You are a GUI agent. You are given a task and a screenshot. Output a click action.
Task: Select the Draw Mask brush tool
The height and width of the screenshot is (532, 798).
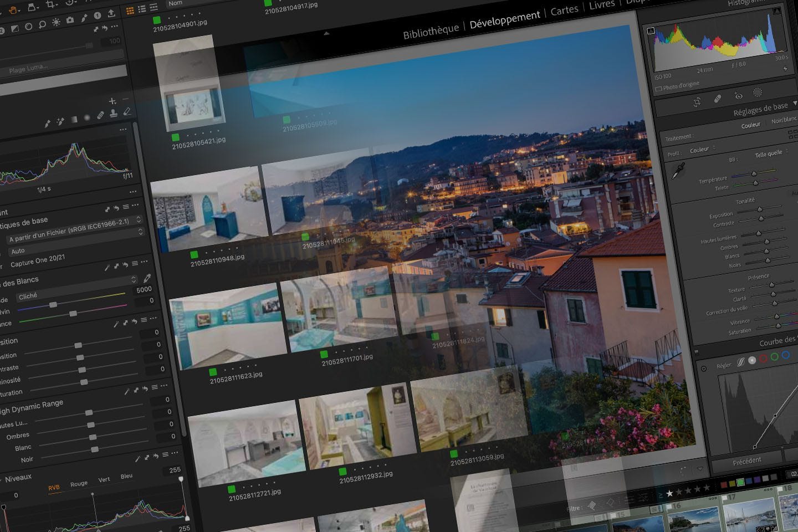coord(48,122)
